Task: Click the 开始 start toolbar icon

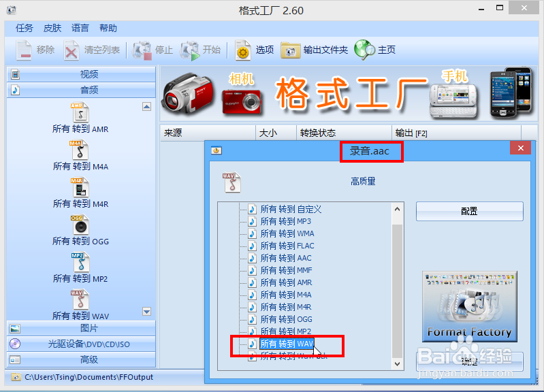Action: pos(190,50)
